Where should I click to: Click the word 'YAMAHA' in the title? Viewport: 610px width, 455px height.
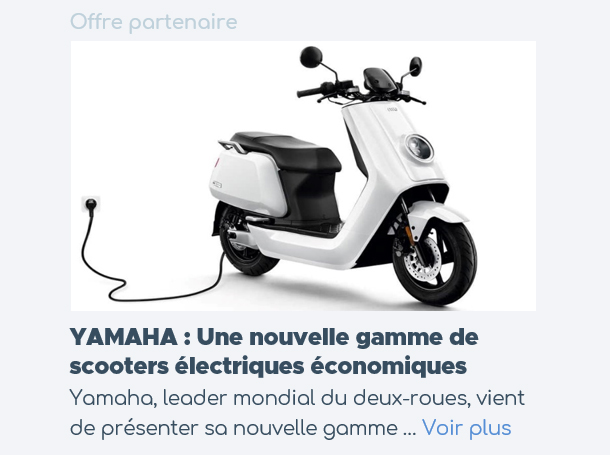[x=124, y=337]
